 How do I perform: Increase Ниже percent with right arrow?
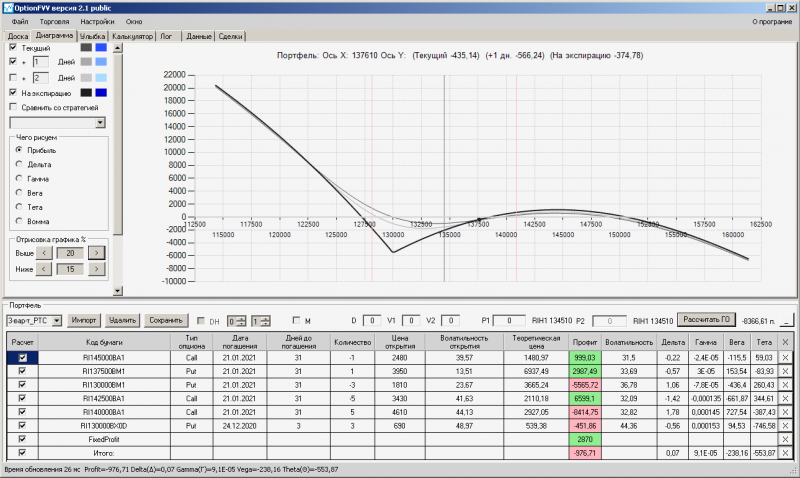[96, 269]
